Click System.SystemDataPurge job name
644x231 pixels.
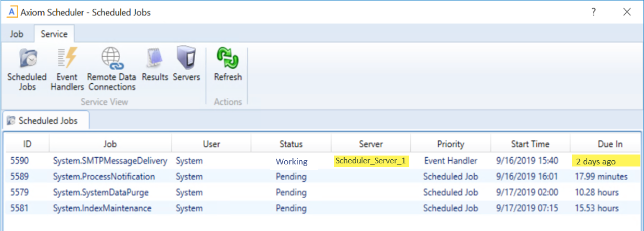click(101, 192)
